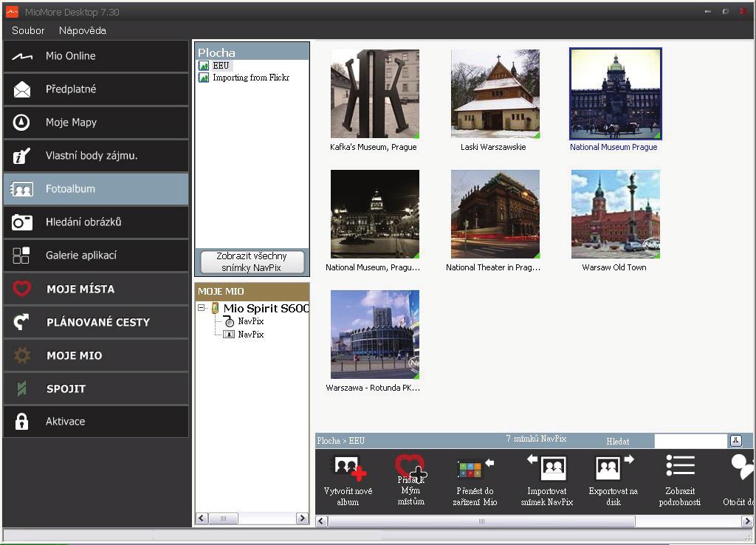This screenshot has height=545, width=756.
Task: Click the Předplatné envelope icon
Action: coord(21,89)
